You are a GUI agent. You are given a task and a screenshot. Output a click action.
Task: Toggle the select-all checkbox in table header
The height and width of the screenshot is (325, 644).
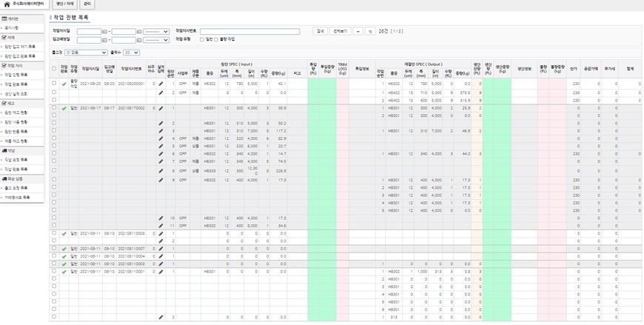tap(54, 69)
